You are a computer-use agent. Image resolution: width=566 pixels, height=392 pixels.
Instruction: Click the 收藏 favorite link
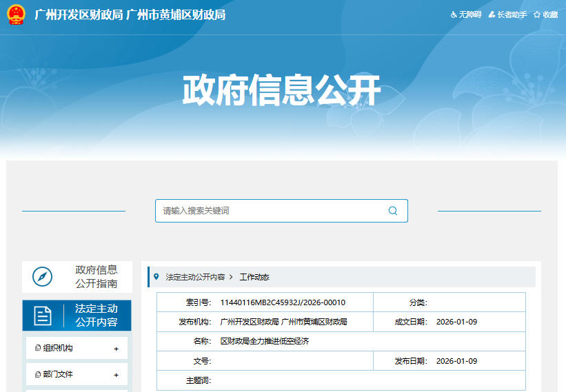click(546, 14)
